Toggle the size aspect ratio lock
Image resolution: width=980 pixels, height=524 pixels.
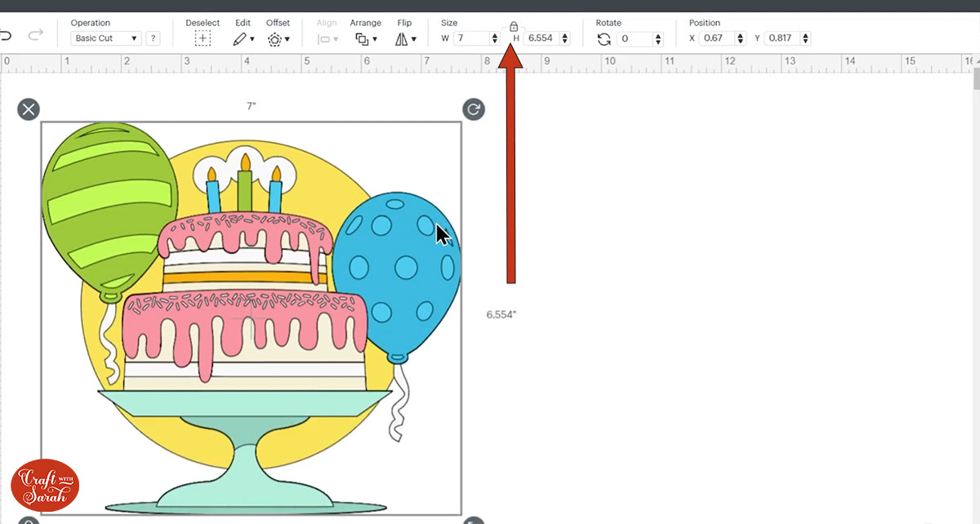pos(513,27)
